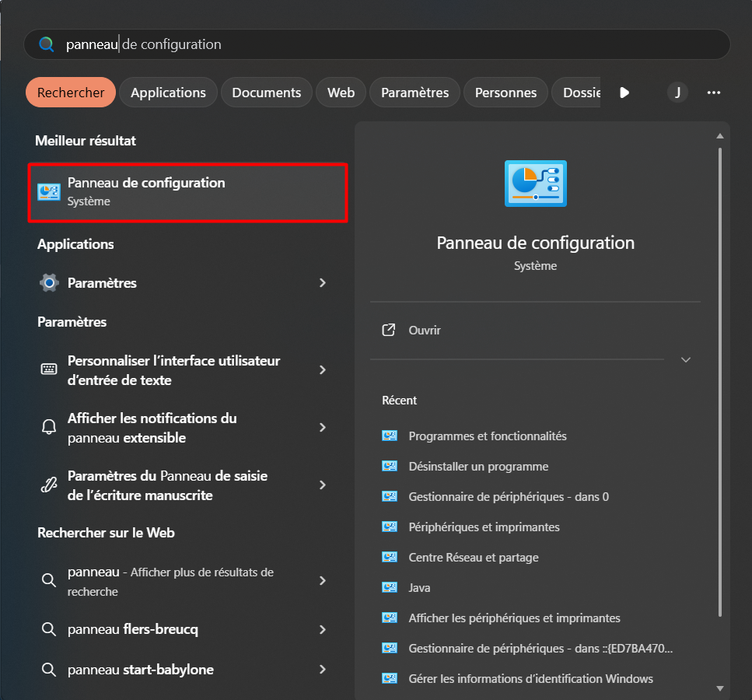Click the large Panneau de configuration preview icon
Viewport: 752px width, 700px height.
point(535,184)
